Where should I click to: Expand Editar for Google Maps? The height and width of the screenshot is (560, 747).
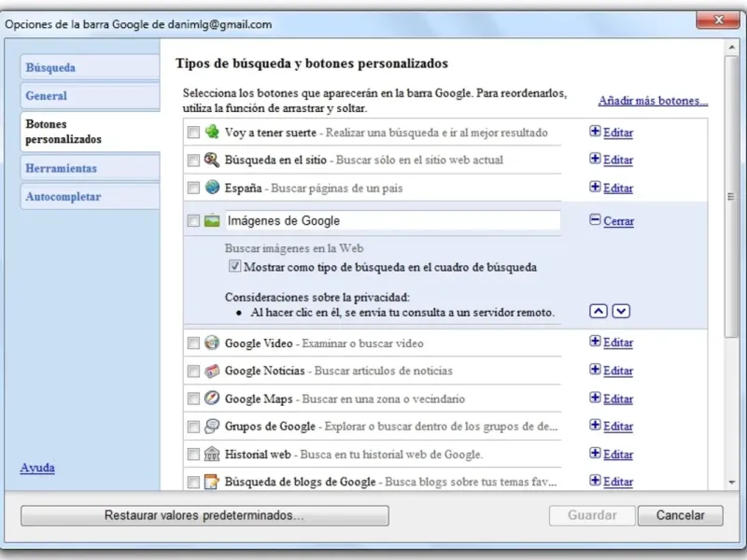pos(612,399)
